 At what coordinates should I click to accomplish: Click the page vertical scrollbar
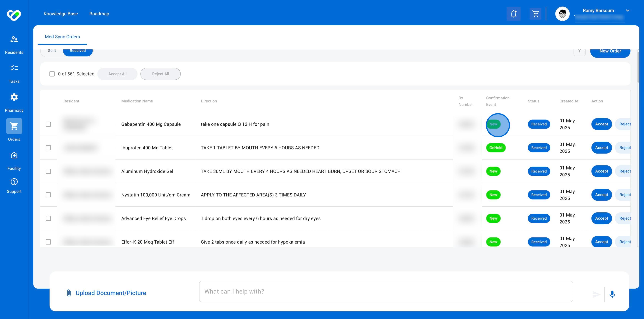tap(638, 67)
